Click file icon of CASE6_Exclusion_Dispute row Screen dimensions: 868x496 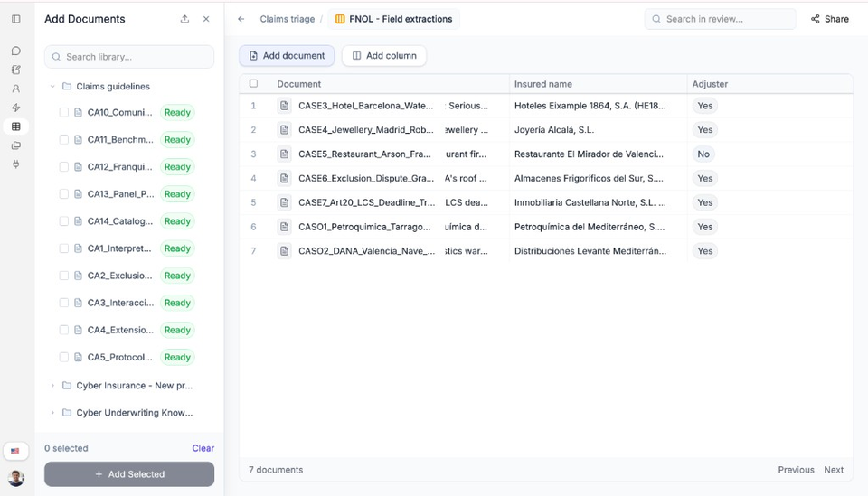click(284, 179)
